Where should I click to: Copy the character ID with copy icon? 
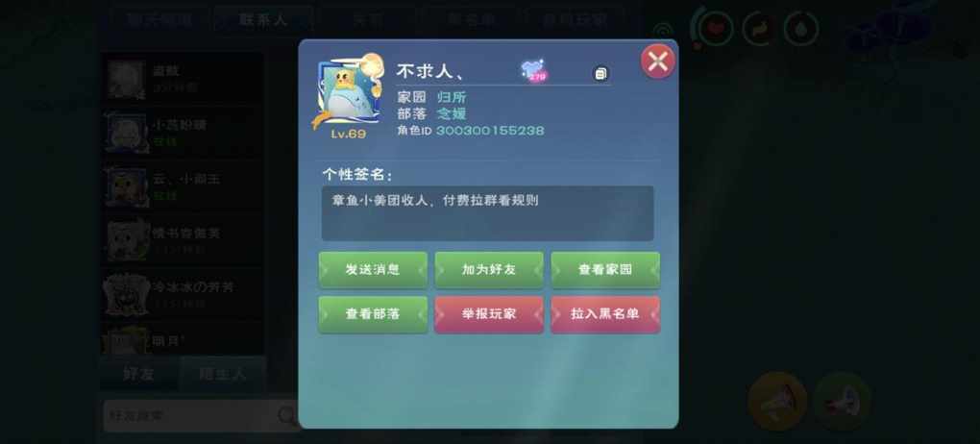pyautogui.click(x=600, y=73)
